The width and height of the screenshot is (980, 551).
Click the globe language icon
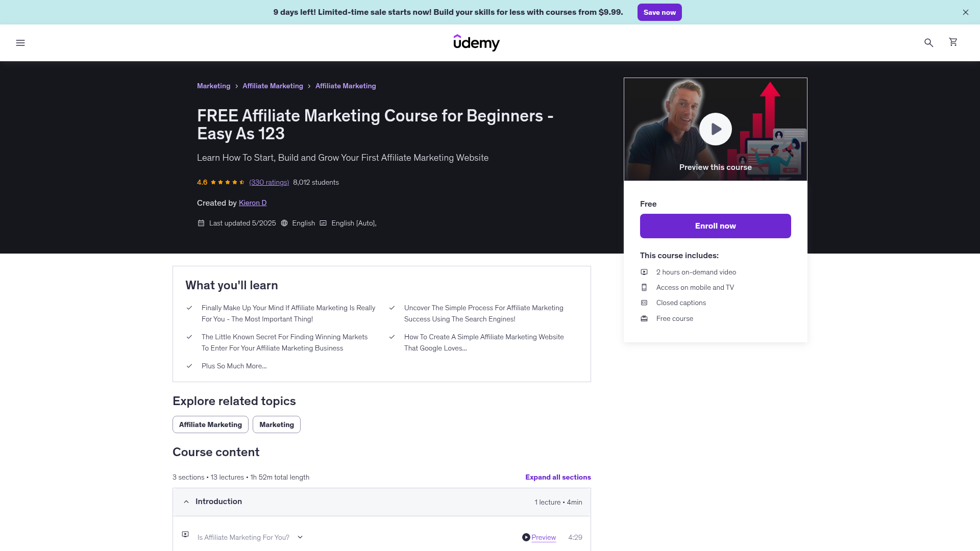pos(284,223)
